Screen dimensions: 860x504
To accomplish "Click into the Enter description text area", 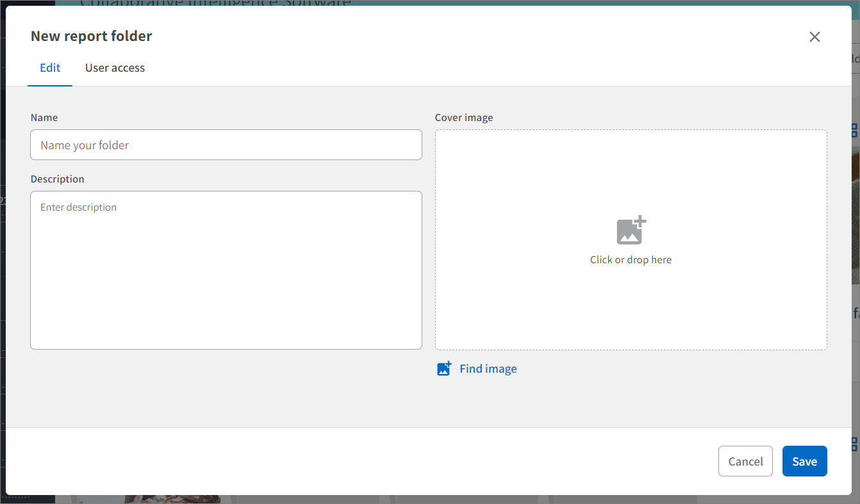I will click(x=226, y=270).
